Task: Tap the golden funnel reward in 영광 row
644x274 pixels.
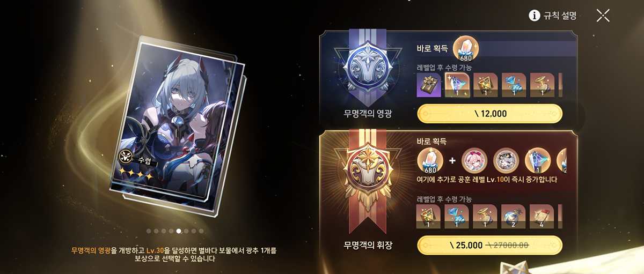Action: pyautogui.click(x=542, y=85)
